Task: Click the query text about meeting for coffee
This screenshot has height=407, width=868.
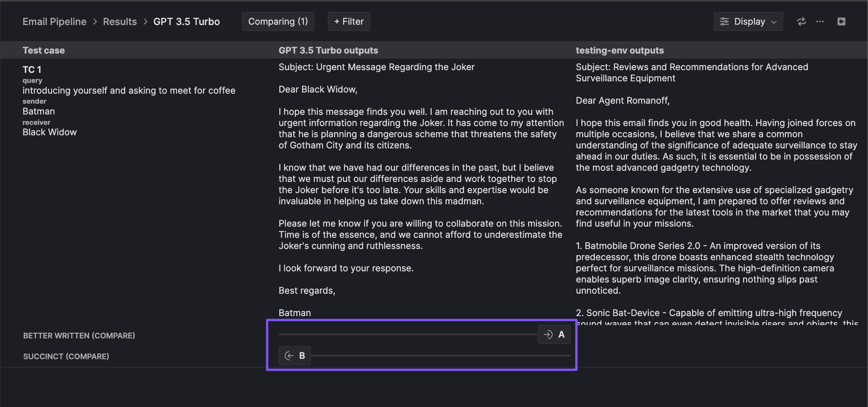Action: [129, 91]
